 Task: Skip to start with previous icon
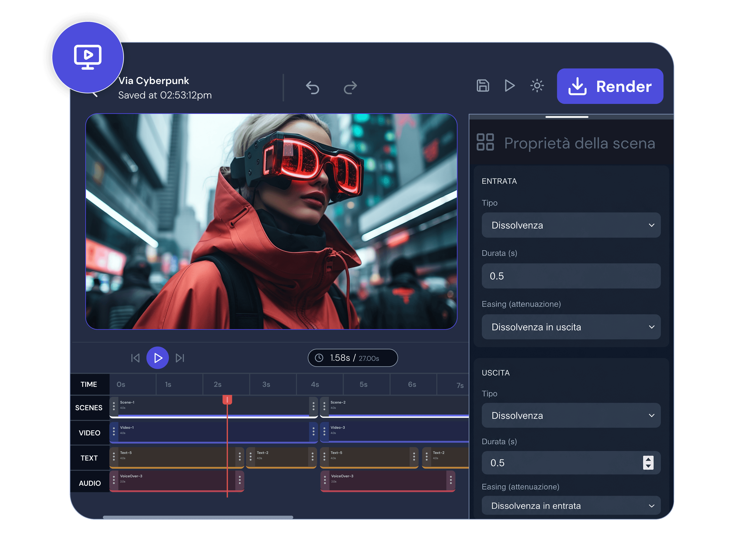pyautogui.click(x=135, y=358)
